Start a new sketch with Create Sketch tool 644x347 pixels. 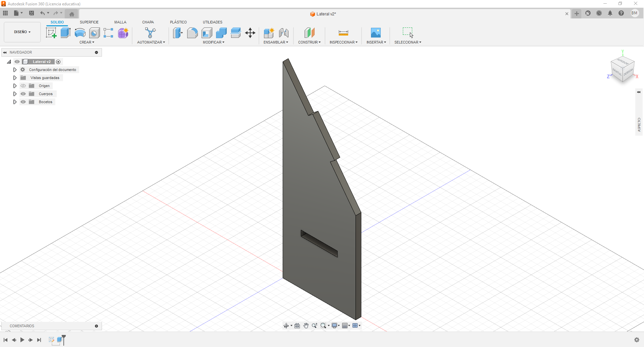51,33
